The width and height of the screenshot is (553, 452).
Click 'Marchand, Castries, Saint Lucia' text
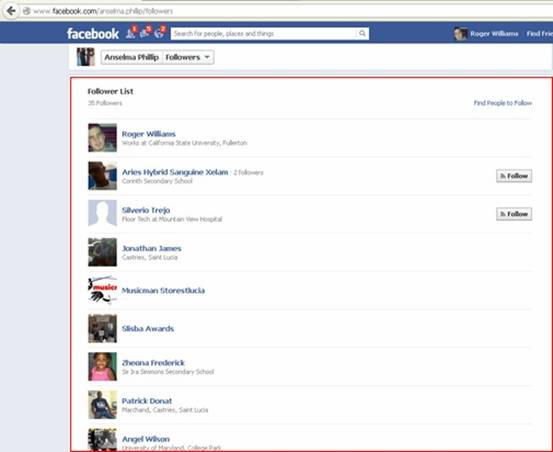pyautogui.click(x=165, y=410)
